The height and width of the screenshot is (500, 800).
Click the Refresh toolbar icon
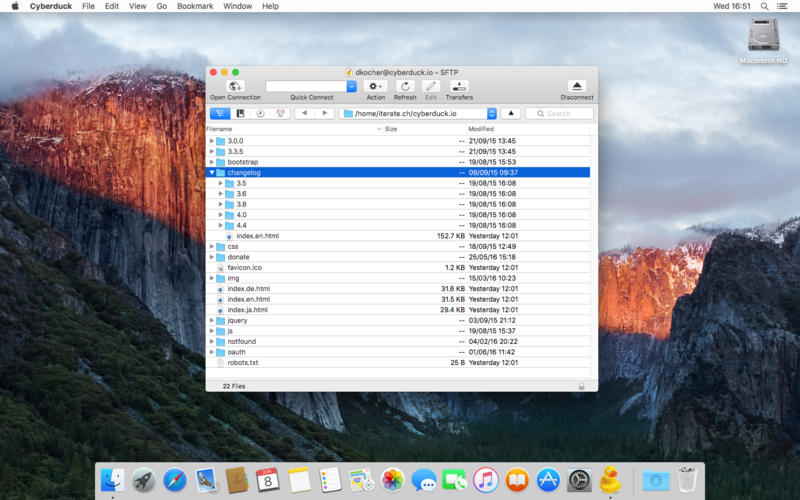click(x=405, y=87)
